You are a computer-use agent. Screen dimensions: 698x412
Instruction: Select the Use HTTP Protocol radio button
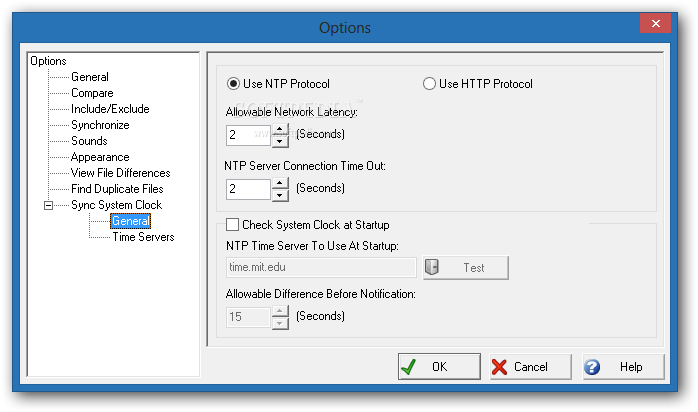(x=429, y=84)
